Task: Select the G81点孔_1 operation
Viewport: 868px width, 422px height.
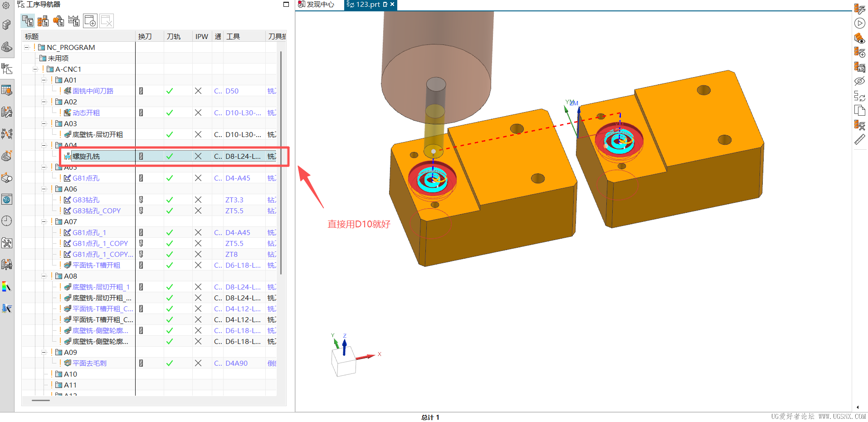Action: (89, 232)
